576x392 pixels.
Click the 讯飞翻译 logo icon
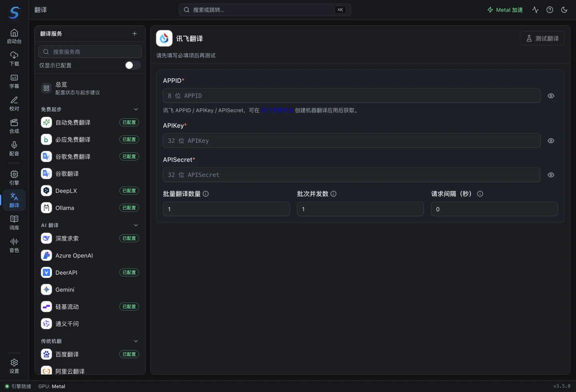pos(164,38)
